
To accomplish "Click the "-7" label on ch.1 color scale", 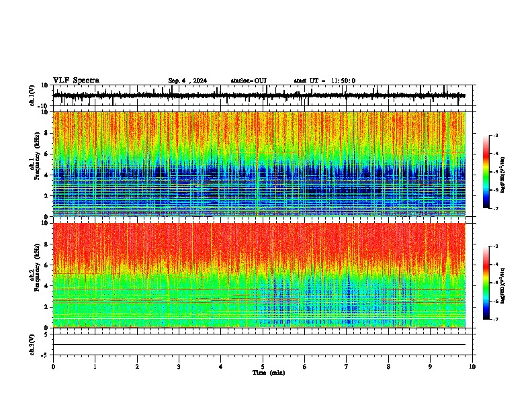I will click(x=496, y=208).
